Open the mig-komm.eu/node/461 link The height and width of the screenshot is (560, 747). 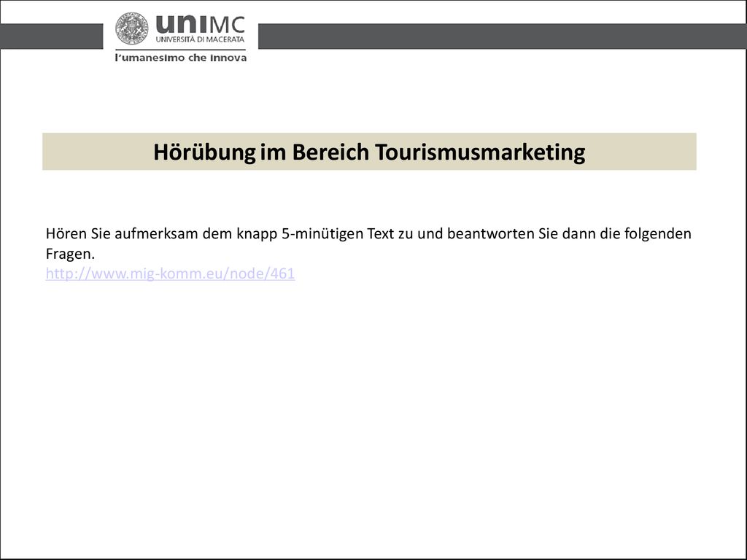[x=170, y=273]
